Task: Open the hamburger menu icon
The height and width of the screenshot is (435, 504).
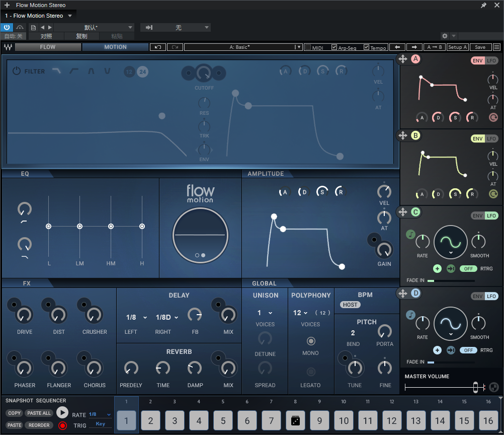Action: point(496,47)
